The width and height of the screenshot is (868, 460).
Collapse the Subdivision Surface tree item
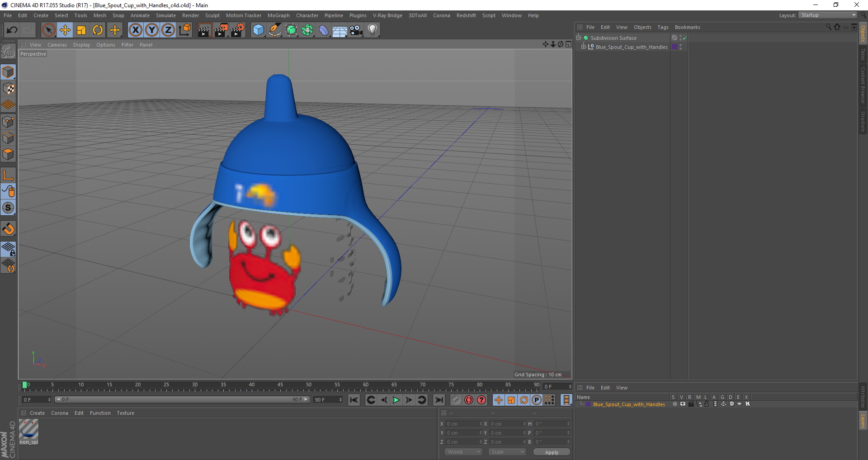click(578, 38)
